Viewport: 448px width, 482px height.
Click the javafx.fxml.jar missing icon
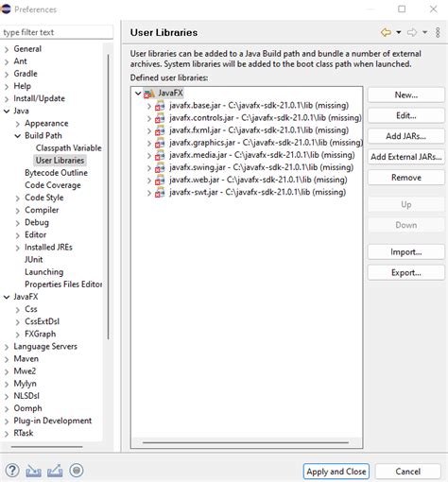160,130
